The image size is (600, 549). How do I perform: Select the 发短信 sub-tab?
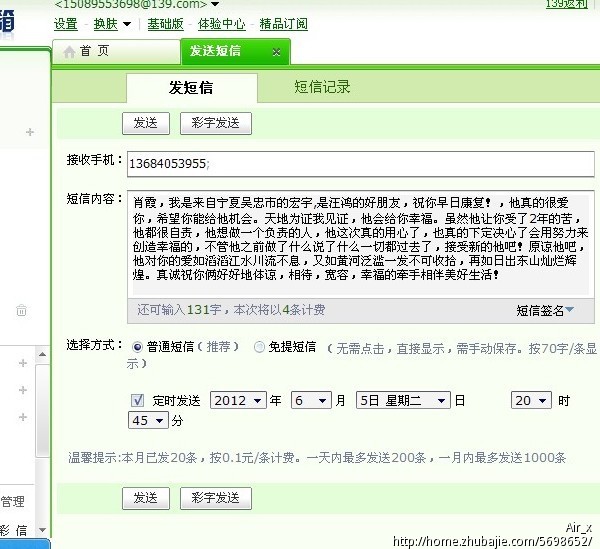coord(192,88)
